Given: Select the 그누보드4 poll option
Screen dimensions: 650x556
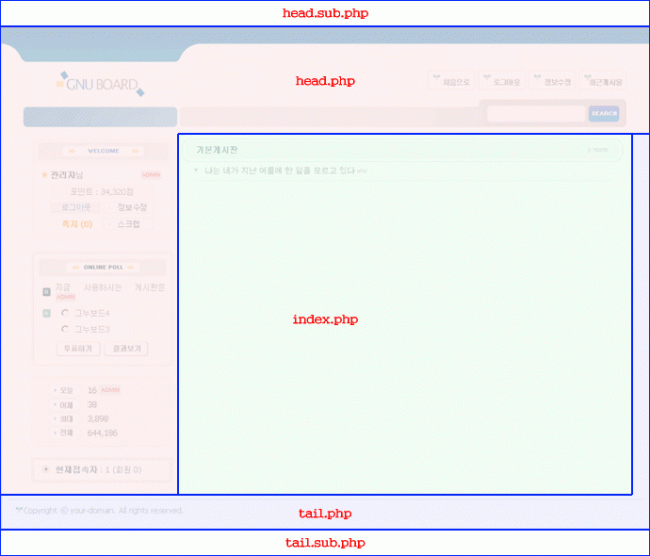Looking at the screenshot, I should (x=65, y=313).
